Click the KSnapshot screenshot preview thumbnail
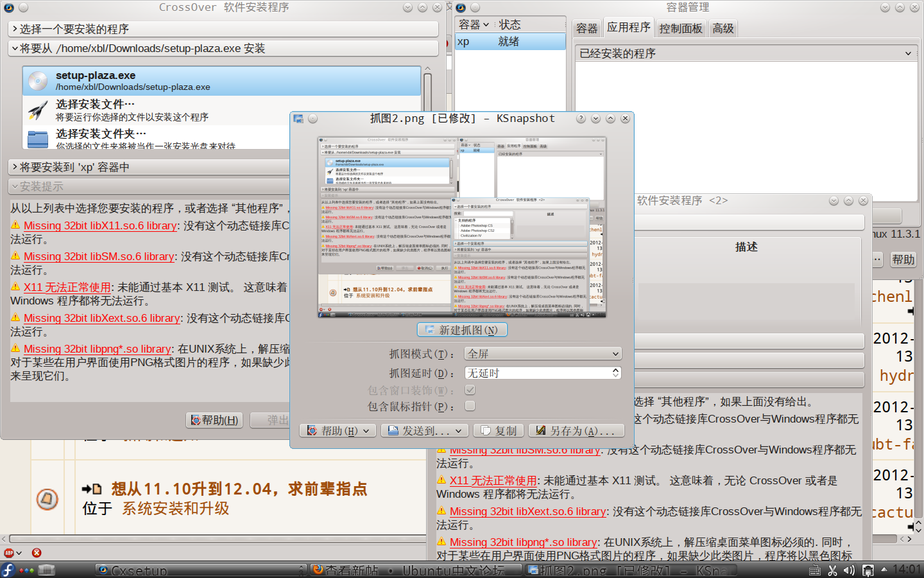 [462, 227]
